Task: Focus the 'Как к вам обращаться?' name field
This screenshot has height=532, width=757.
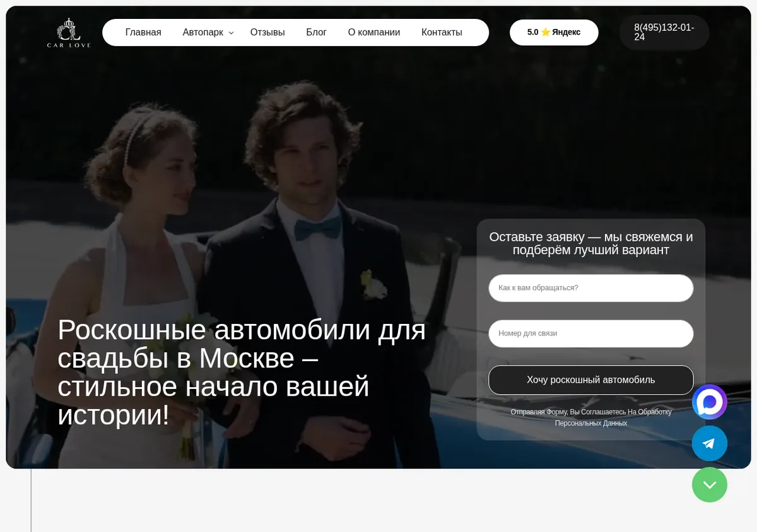Action: point(591,288)
